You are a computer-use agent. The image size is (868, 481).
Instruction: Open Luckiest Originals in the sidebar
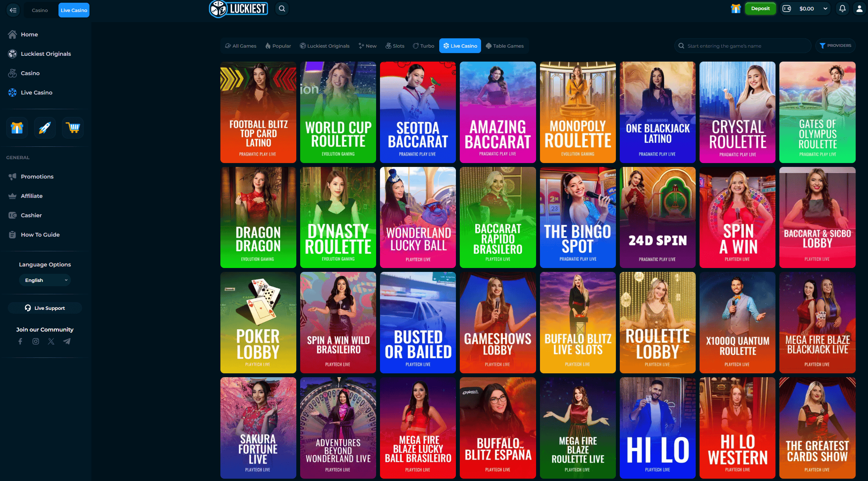tap(45, 54)
